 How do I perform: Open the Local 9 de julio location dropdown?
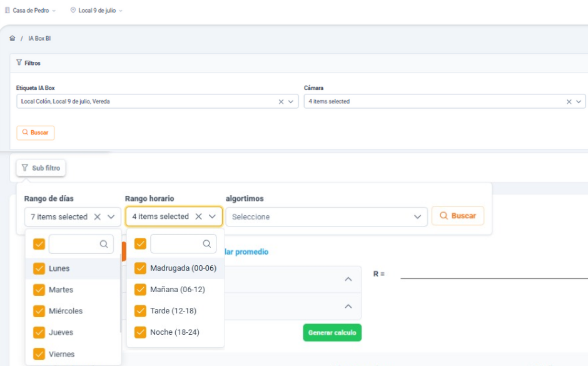point(96,11)
